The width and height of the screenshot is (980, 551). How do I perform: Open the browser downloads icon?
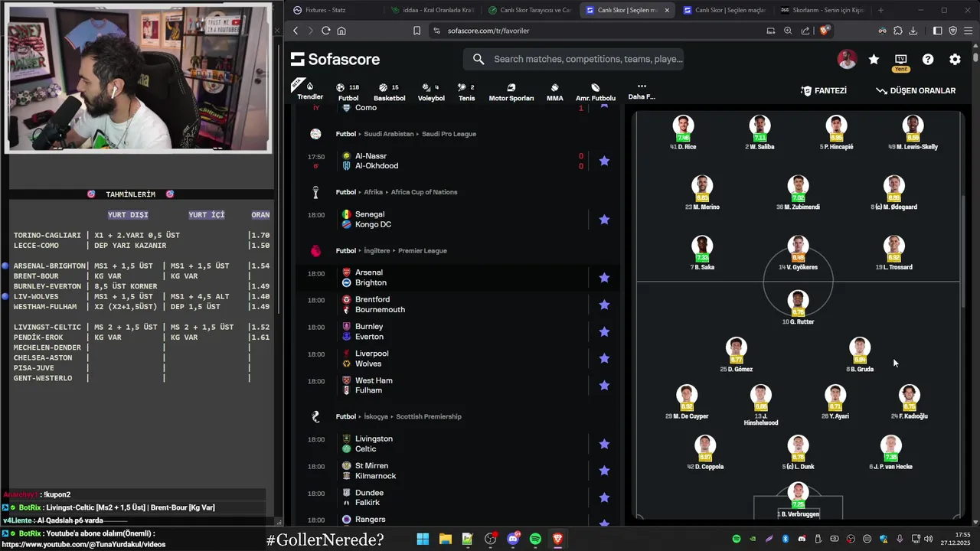click(x=913, y=31)
